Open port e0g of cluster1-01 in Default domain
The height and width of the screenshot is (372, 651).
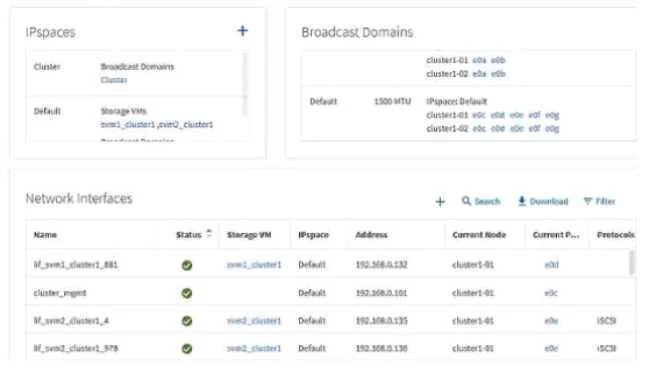click(x=552, y=115)
